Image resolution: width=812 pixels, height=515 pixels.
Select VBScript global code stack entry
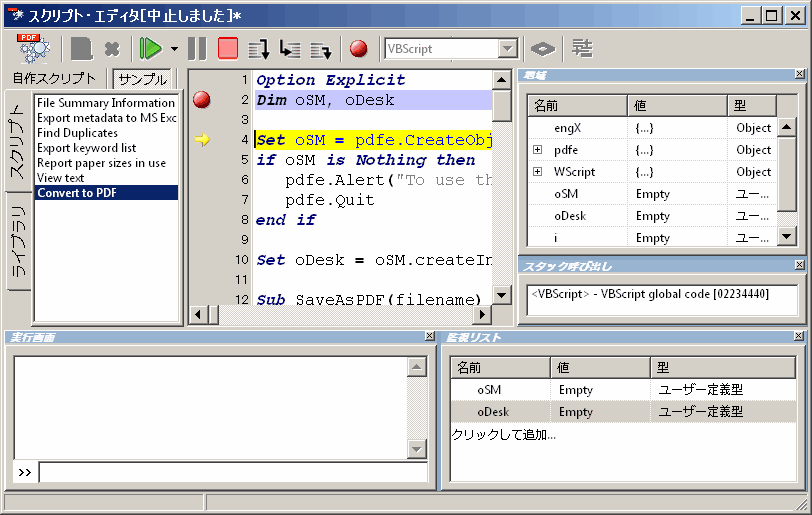point(650,294)
